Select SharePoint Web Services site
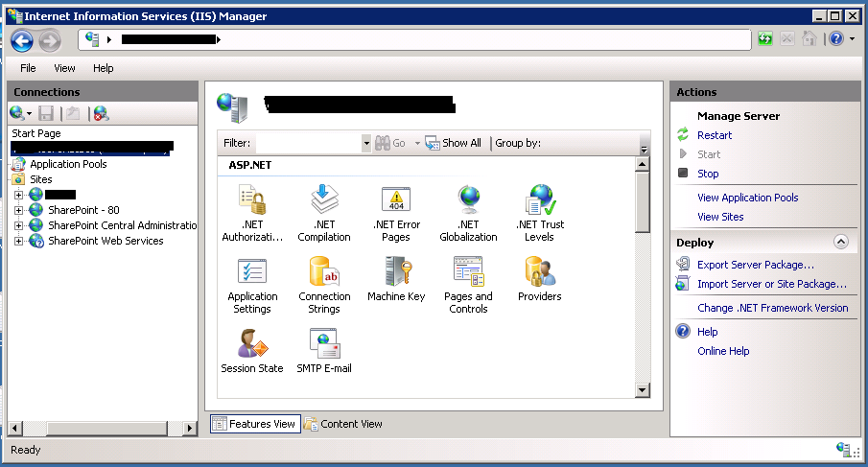 point(106,242)
